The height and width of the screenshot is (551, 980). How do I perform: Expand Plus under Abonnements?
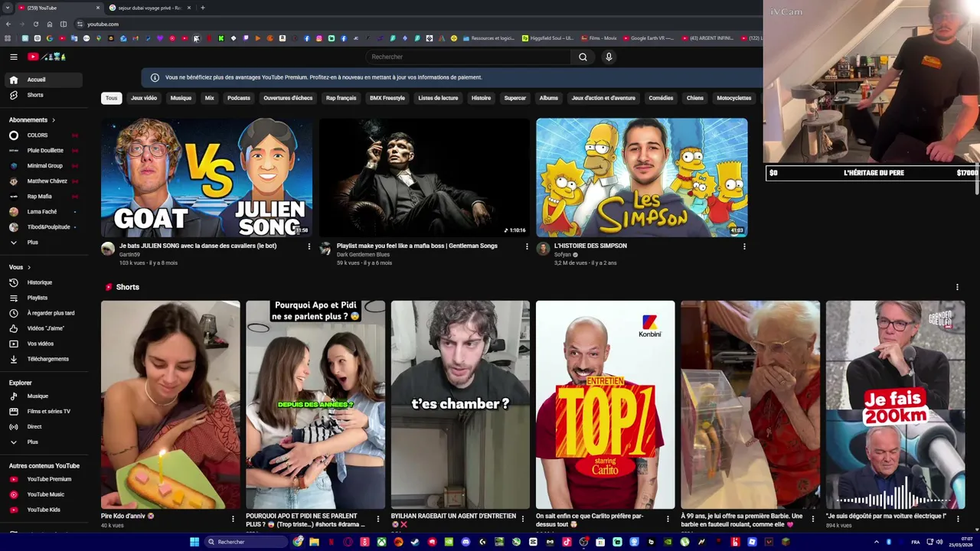tap(44, 243)
